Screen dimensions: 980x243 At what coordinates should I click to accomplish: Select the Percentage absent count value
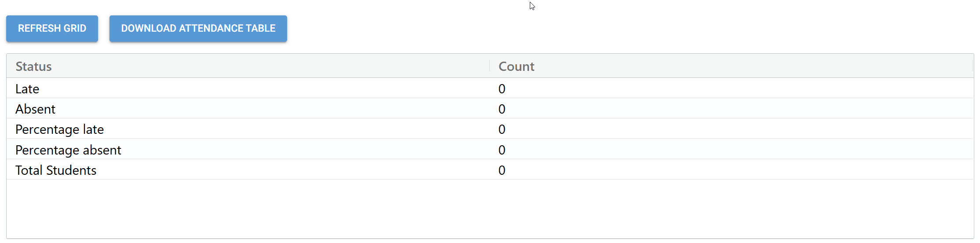click(502, 150)
